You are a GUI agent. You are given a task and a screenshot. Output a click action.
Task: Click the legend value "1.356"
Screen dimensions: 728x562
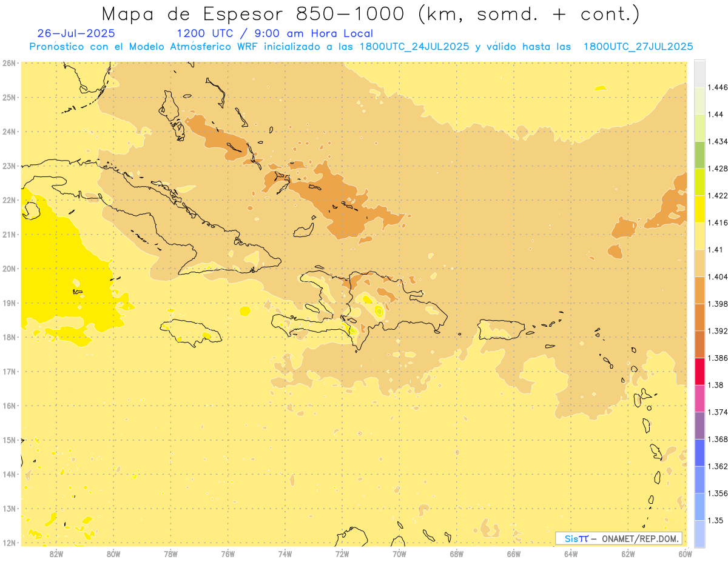[718, 493]
